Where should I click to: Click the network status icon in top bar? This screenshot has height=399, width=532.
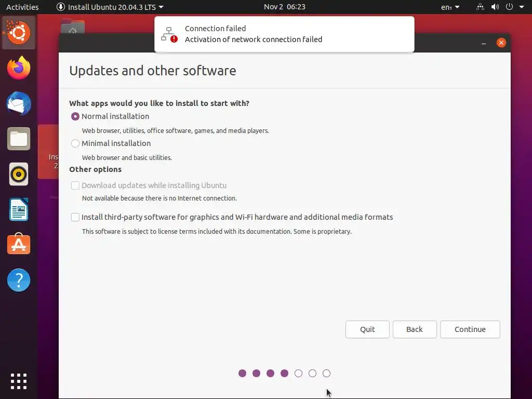click(480, 7)
